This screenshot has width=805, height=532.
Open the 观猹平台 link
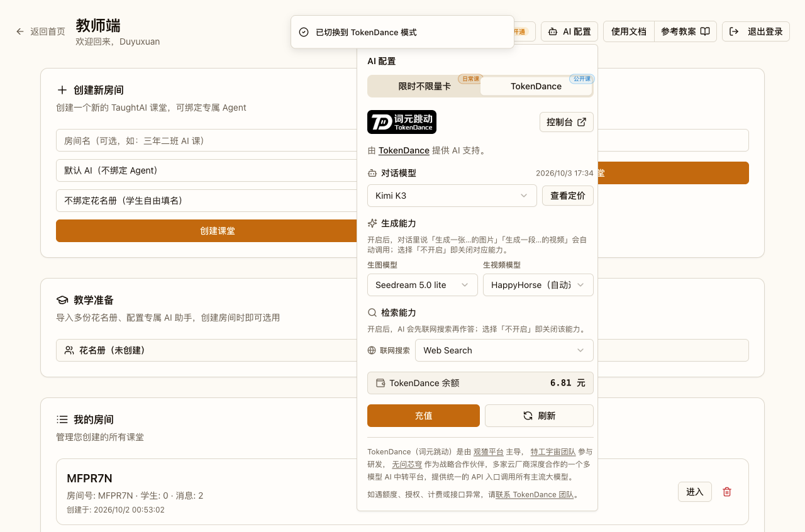489,452
